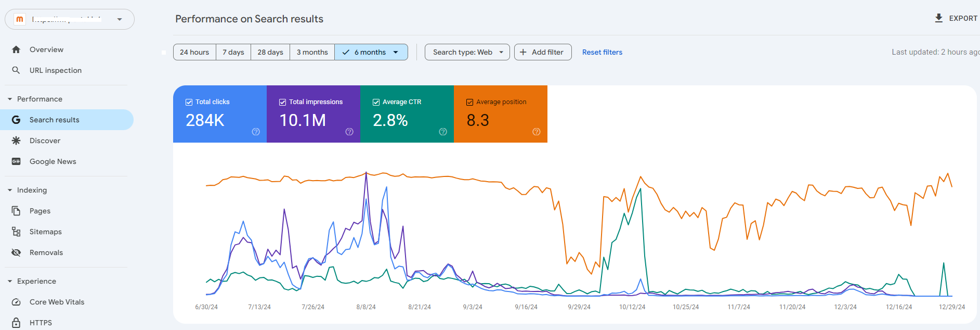Open Discover via its asterisk icon

click(x=16, y=141)
